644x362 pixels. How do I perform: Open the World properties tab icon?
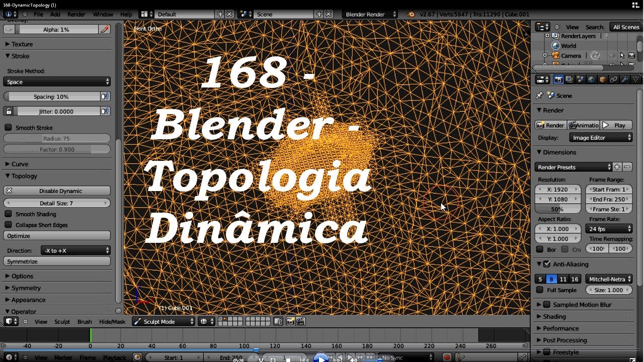coord(591,79)
